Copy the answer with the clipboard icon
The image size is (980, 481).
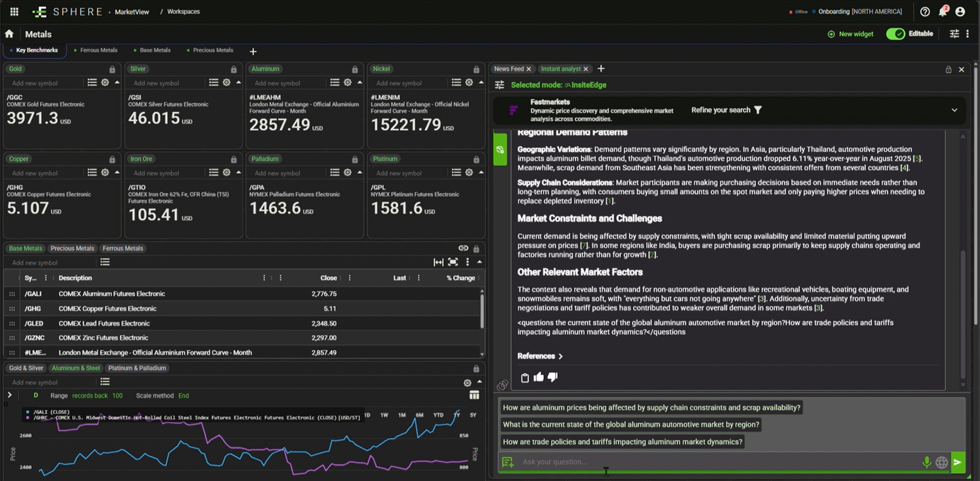click(525, 377)
